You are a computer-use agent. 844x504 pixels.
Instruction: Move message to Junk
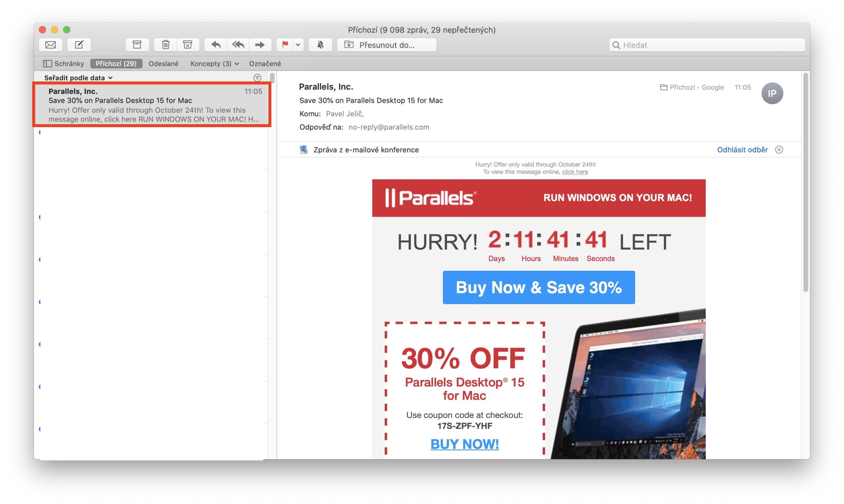(188, 44)
